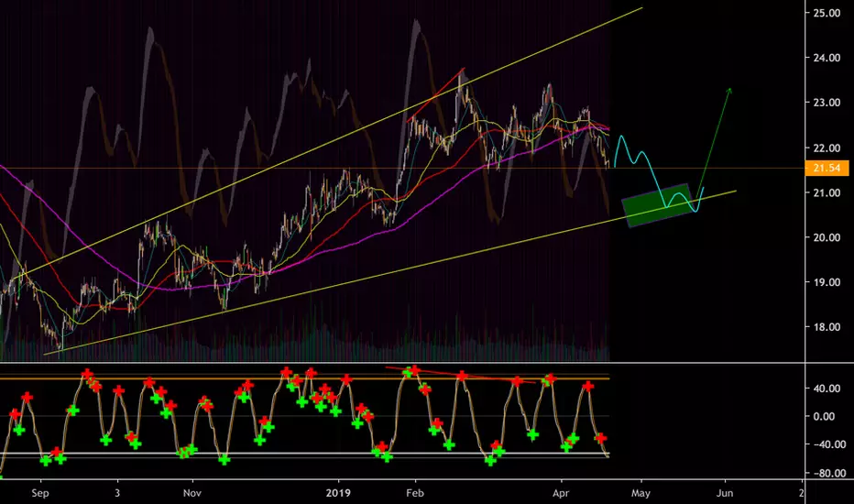The image size is (854, 504).
Task: Click the 25.00 price axis label
Action: tap(827, 13)
